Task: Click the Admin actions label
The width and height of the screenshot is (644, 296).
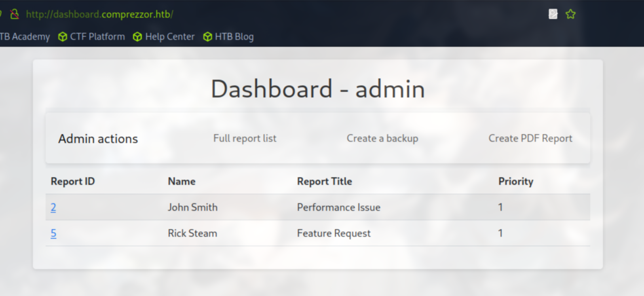Action: (x=98, y=139)
